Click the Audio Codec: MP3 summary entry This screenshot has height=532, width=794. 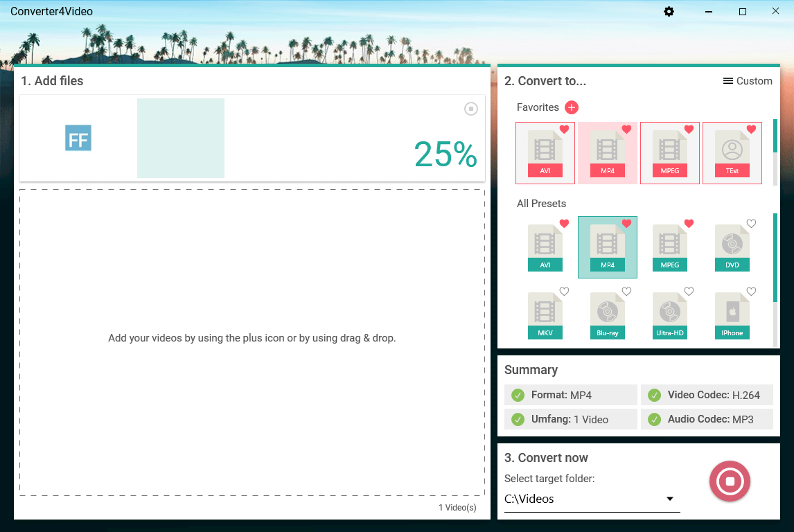(707, 419)
